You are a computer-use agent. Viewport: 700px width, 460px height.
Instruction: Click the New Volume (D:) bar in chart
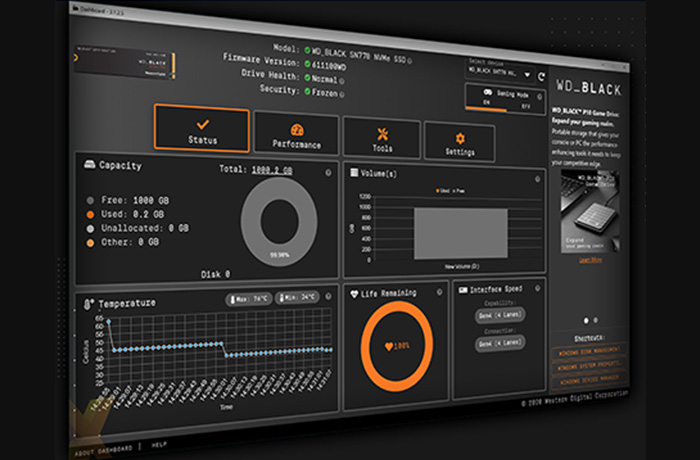point(461,234)
